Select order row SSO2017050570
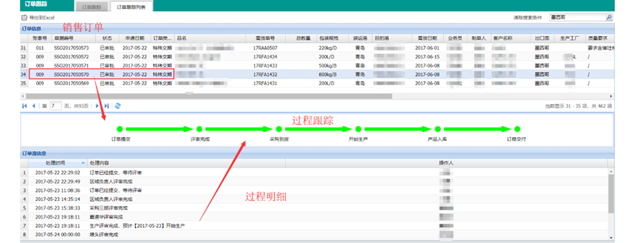This screenshot has height=243, width=644. click(x=317, y=75)
